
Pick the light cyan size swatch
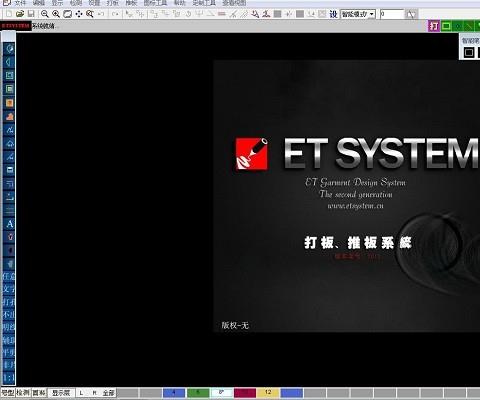221,393
